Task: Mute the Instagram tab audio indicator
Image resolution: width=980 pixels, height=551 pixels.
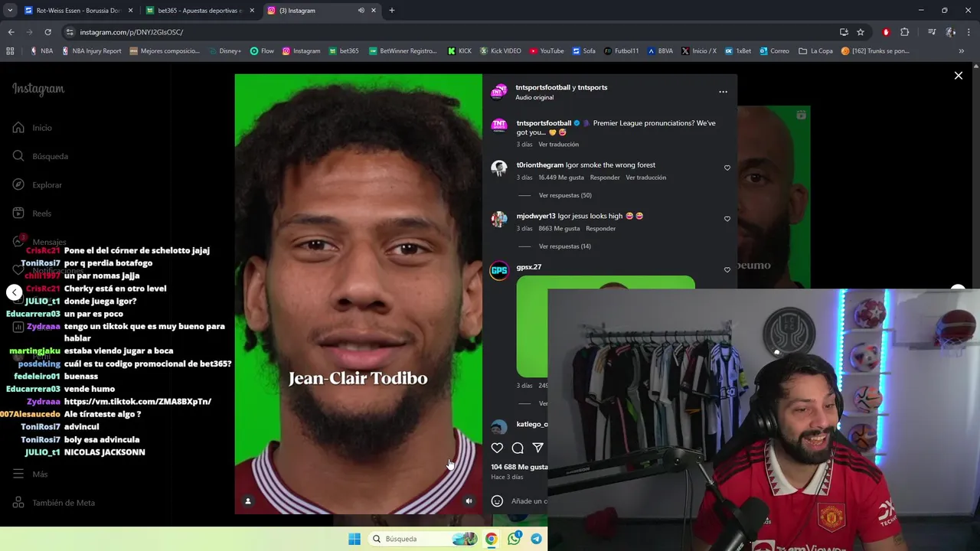Action: [x=361, y=11]
